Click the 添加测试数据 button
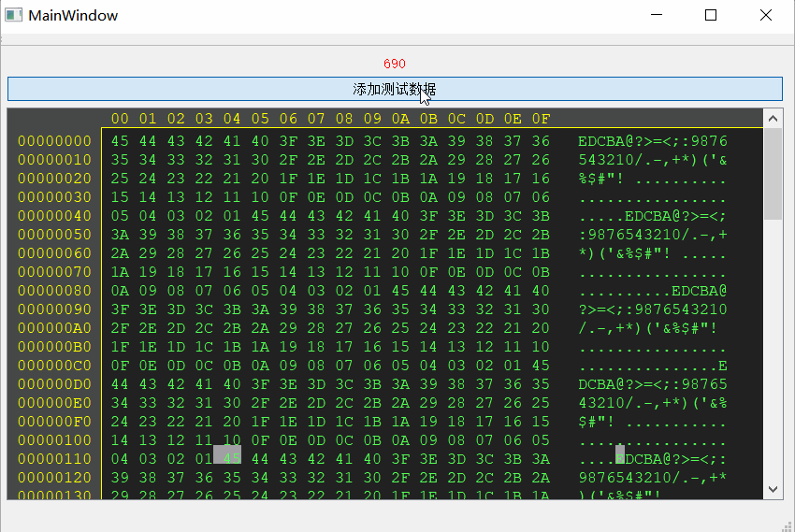Viewport: 795px width, 532px height. click(x=395, y=89)
